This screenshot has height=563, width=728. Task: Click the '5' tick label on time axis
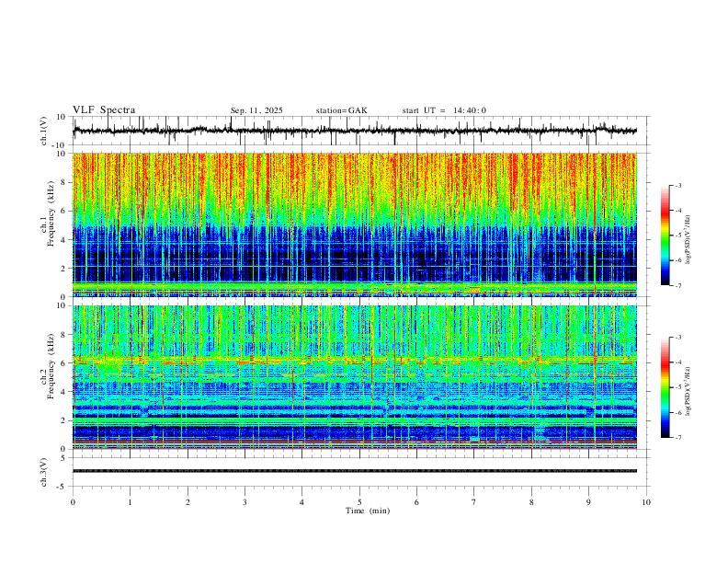coord(359,502)
